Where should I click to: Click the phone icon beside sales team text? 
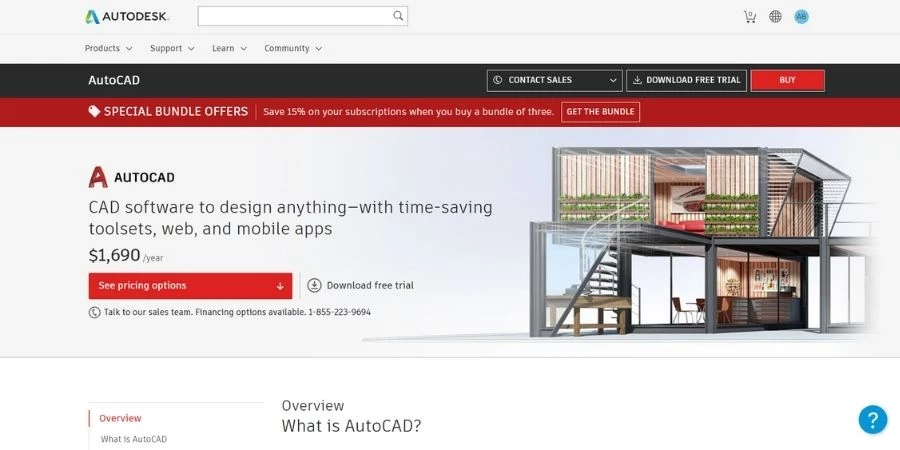coord(95,313)
